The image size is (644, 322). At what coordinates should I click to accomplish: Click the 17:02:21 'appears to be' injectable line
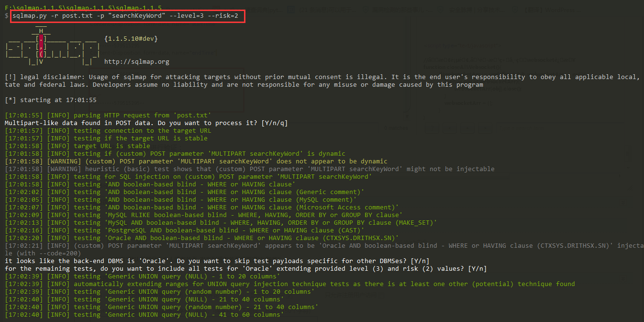(324, 249)
